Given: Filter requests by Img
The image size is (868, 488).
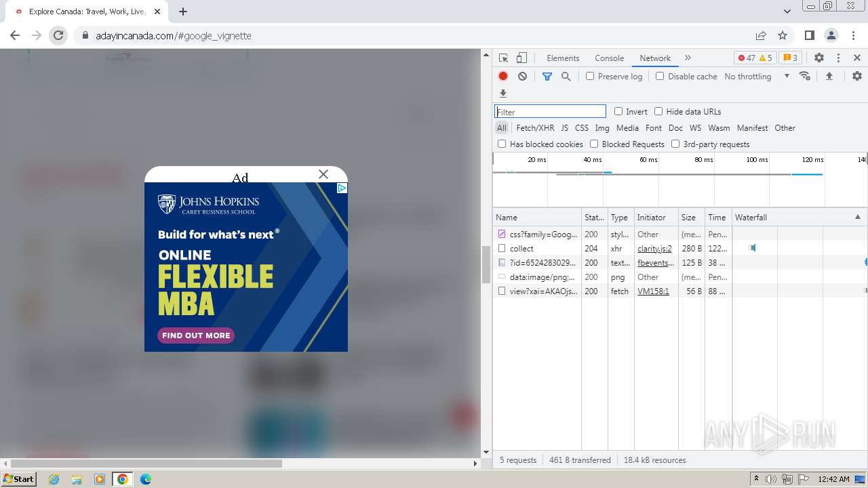Looking at the screenshot, I should click(602, 127).
